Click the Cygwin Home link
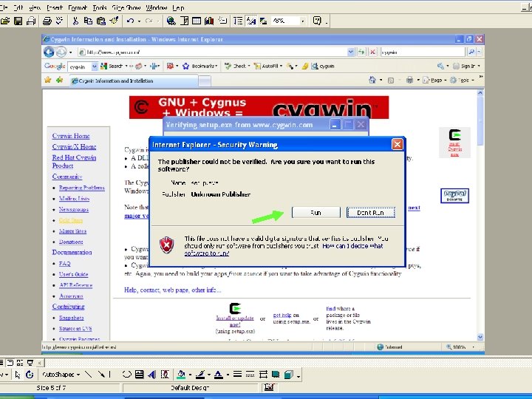The image size is (532, 399). tap(71, 136)
